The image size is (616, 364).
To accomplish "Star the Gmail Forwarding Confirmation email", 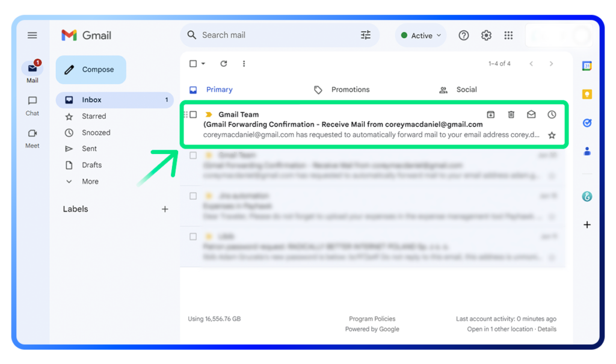I will point(552,135).
